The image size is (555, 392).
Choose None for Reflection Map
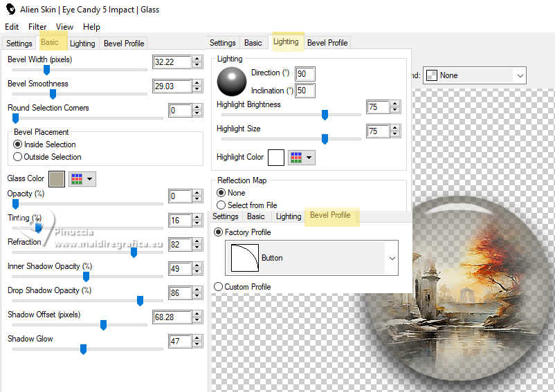tap(231, 193)
